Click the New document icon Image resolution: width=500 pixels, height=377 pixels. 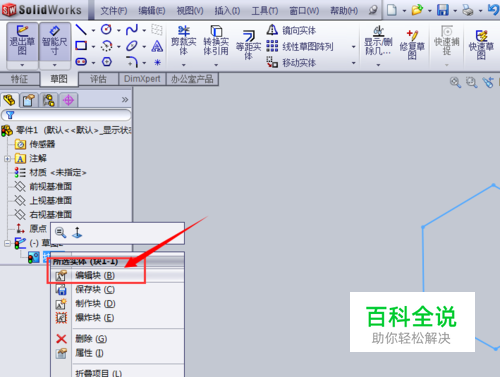coord(392,10)
